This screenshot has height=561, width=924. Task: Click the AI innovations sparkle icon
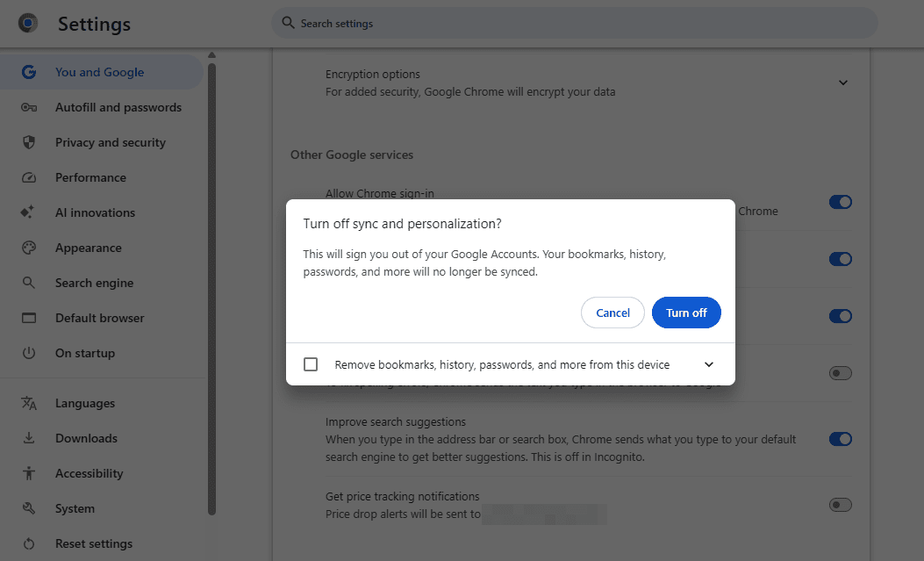point(29,212)
